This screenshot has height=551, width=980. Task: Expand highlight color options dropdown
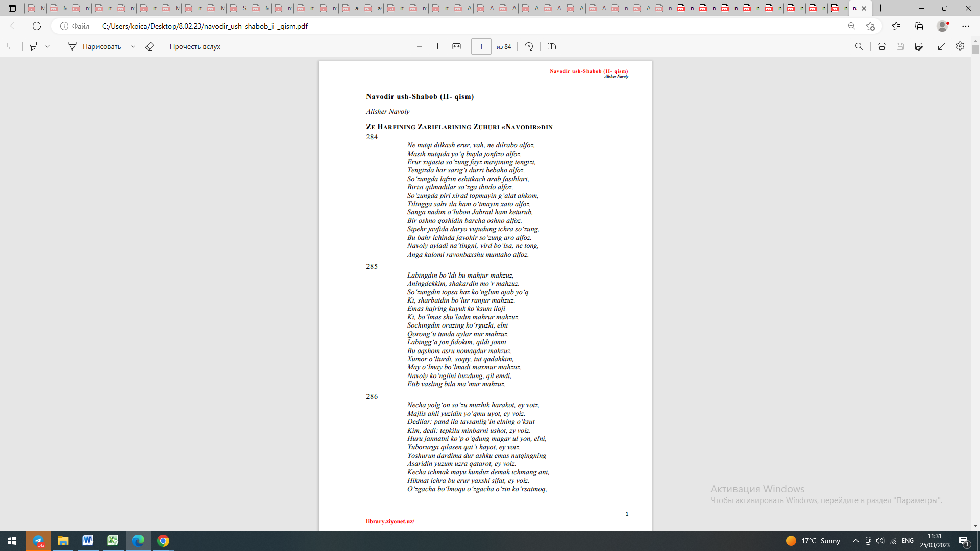click(x=47, y=46)
